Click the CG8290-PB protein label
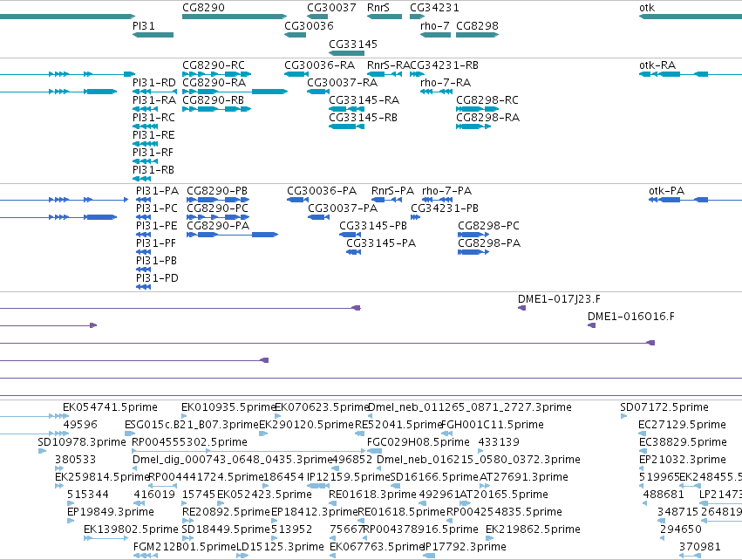Viewport: 742px width, 560px height. [x=217, y=191]
